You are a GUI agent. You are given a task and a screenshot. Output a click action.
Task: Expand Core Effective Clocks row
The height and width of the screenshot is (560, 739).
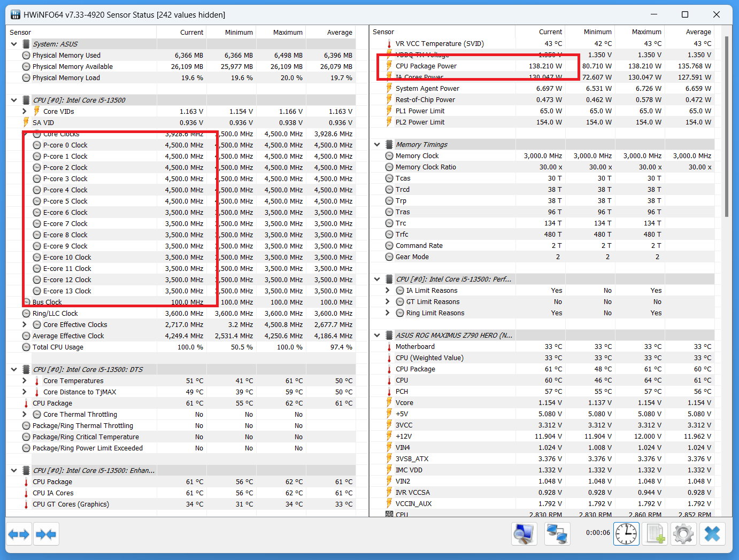pyautogui.click(x=25, y=324)
